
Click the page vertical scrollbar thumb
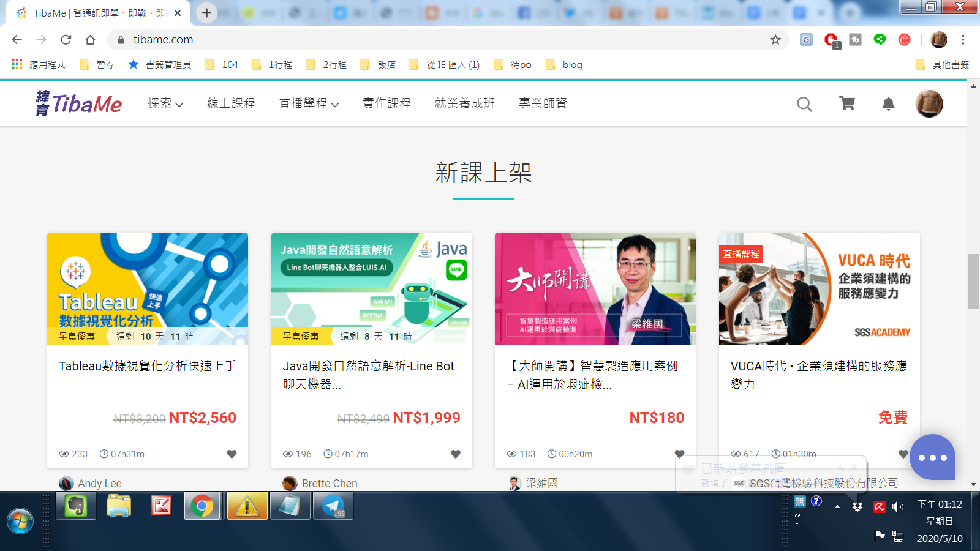point(973,282)
